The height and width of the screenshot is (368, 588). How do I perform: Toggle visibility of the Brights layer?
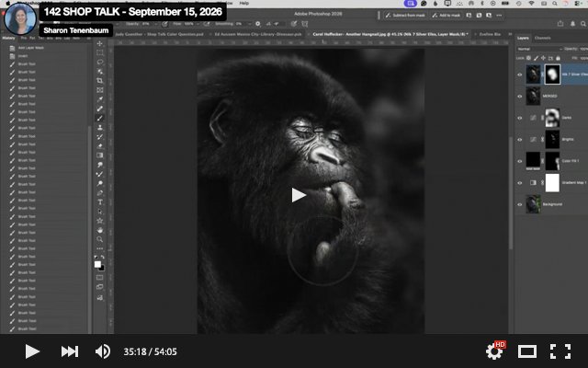click(520, 140)
